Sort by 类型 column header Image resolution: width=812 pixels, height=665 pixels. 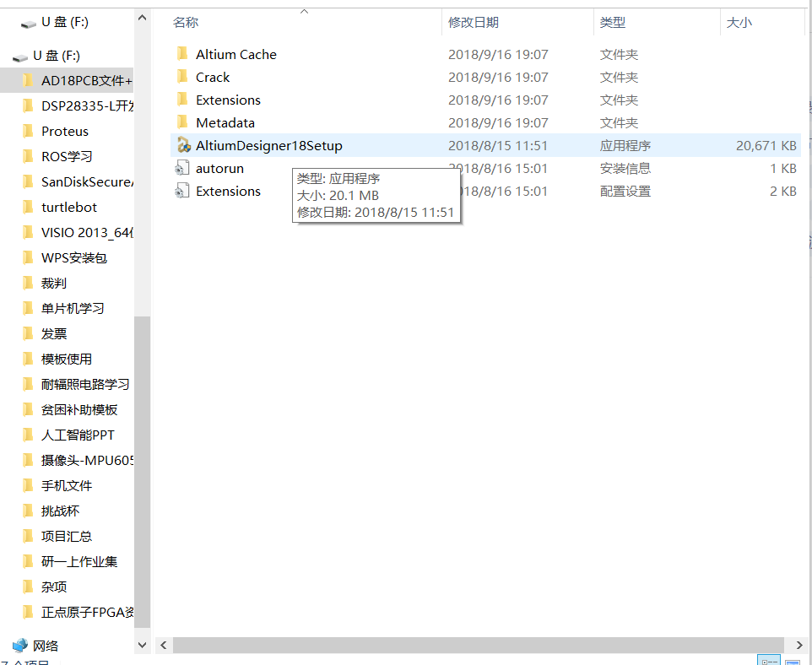click(x=613, y=22)
